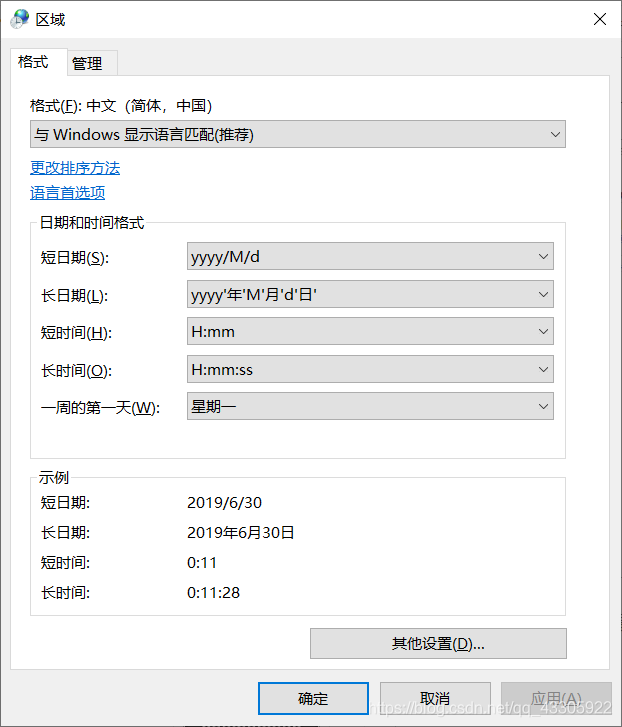
Task: Click the 短日期 example value 2019/6/30
Action: coord(224,503)
